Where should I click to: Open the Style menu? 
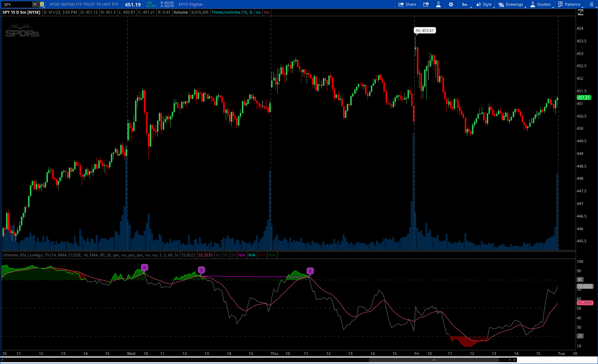tap(484, 4)
